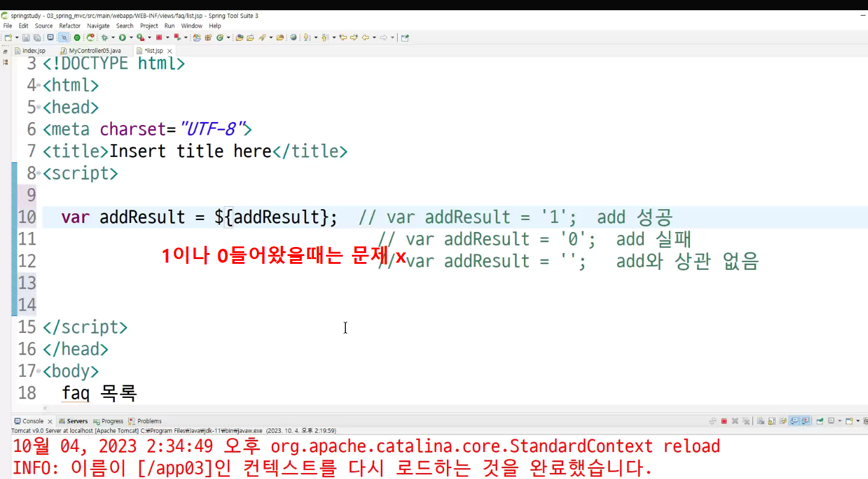The height and width of the screenshot is (479, 868).
Task: Collapse the body tag fold on line 17
Action: (38, 371)
